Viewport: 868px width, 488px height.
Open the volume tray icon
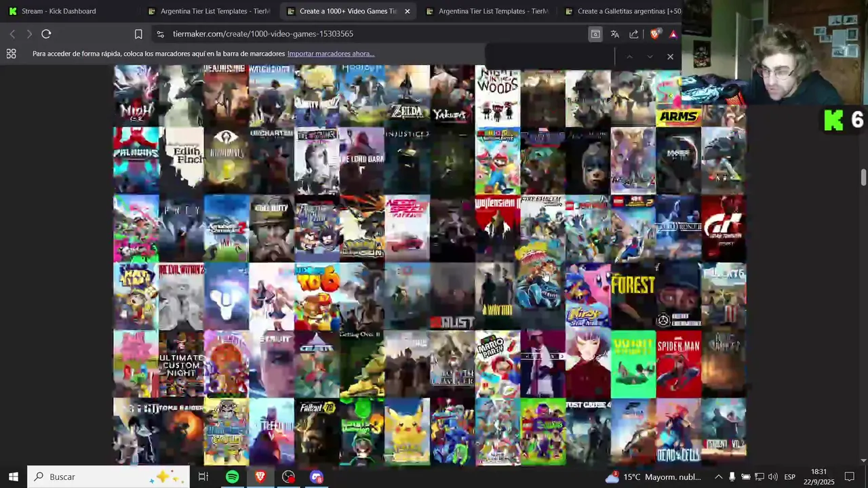[773, 476]
